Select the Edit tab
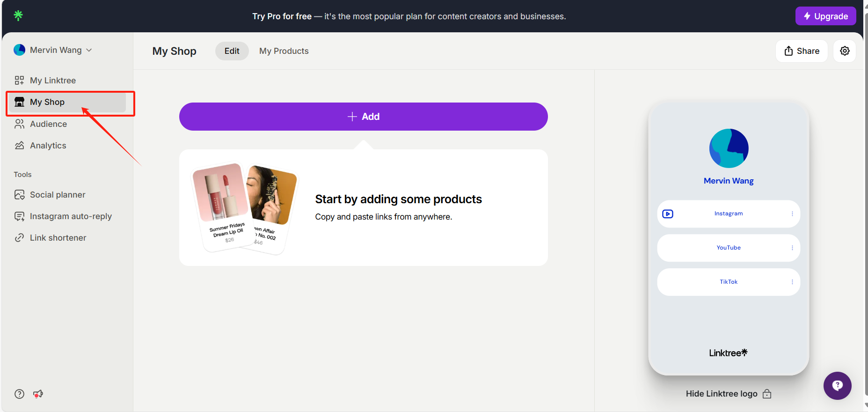Image resolution: width=868 pixels, height=412 pixels. tap(232, 51)
